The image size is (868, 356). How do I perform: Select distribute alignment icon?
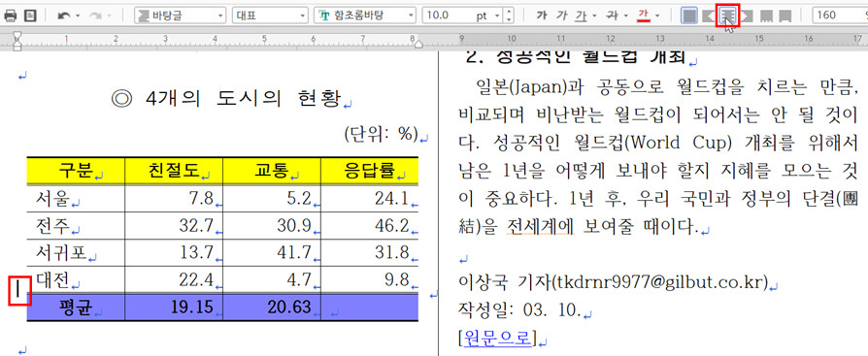[766, 16]
